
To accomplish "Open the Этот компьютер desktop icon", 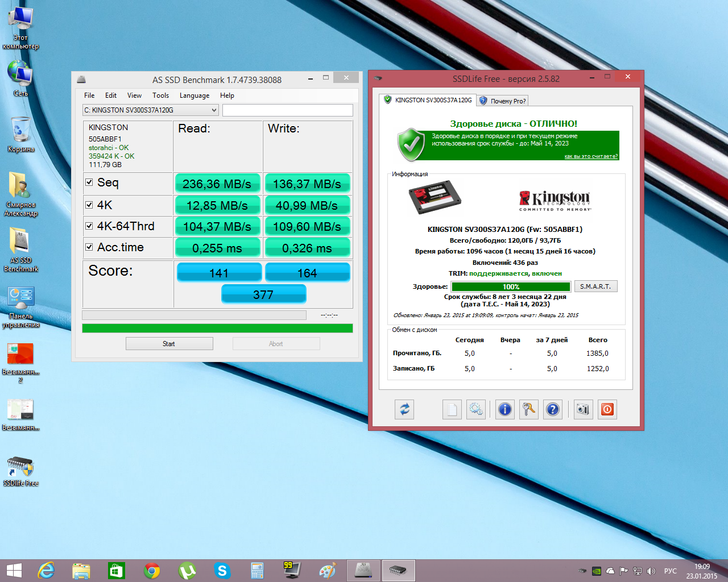I will pyautogui.click(x=20, y=28).
